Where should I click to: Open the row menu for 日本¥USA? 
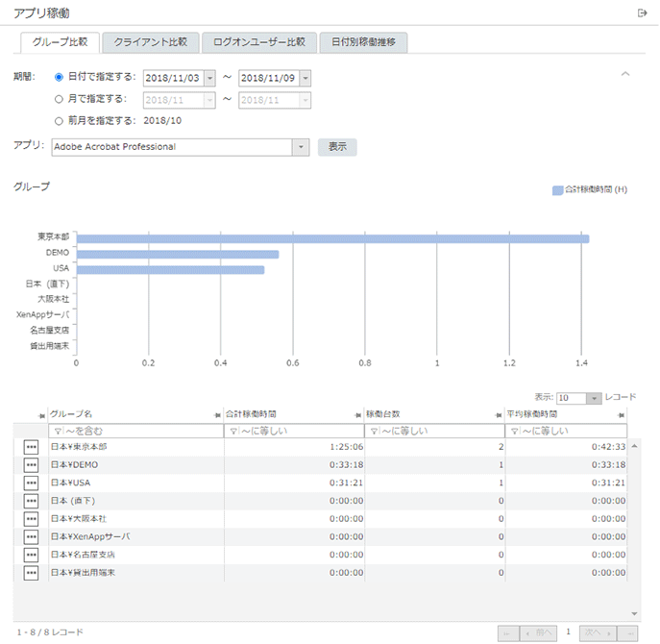(x=31, y=483)
